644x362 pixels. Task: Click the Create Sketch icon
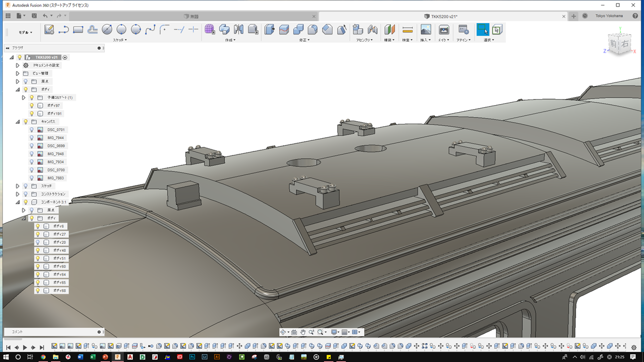[x=49, y=30]
